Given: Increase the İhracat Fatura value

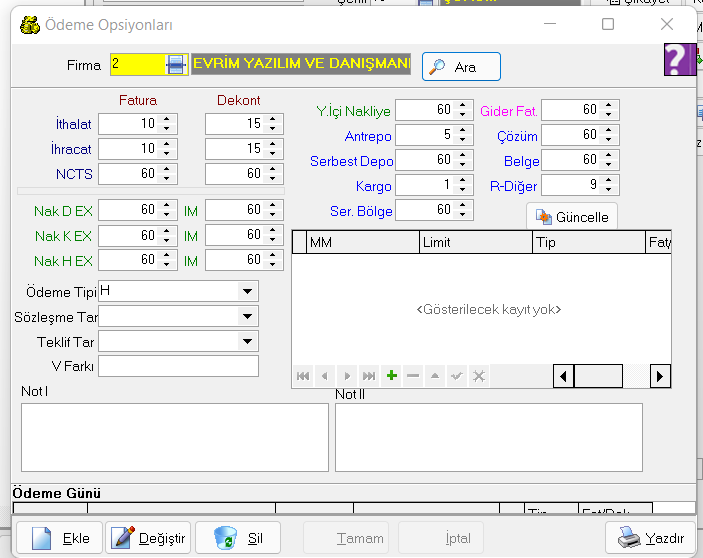Looking at the screenshot, I should click(167, 144).
